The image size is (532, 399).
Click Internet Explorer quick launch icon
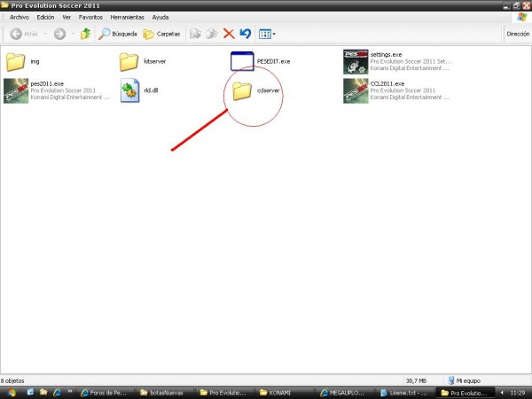pos(57,393)
